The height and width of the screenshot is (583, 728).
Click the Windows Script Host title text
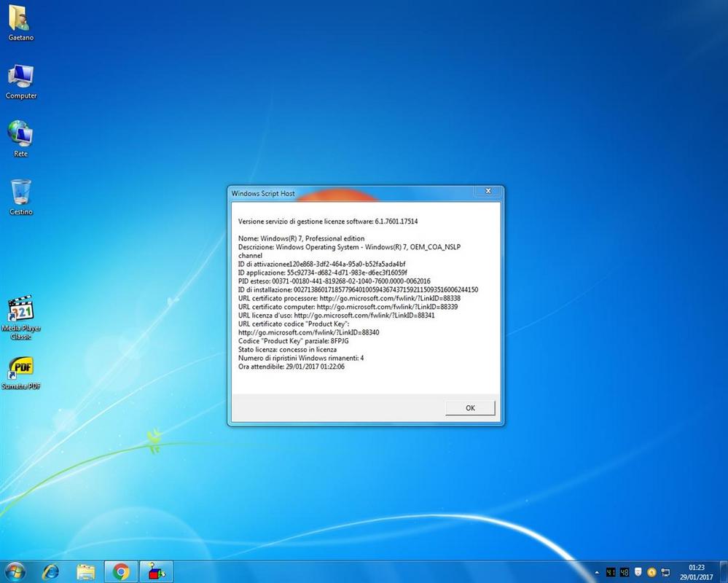tap(263, 193)
